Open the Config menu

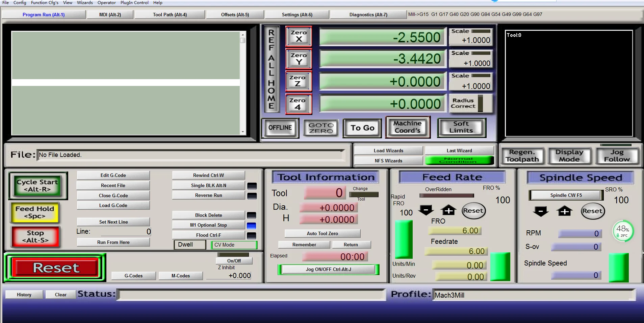pyautogui.click(x=20, y=3)
